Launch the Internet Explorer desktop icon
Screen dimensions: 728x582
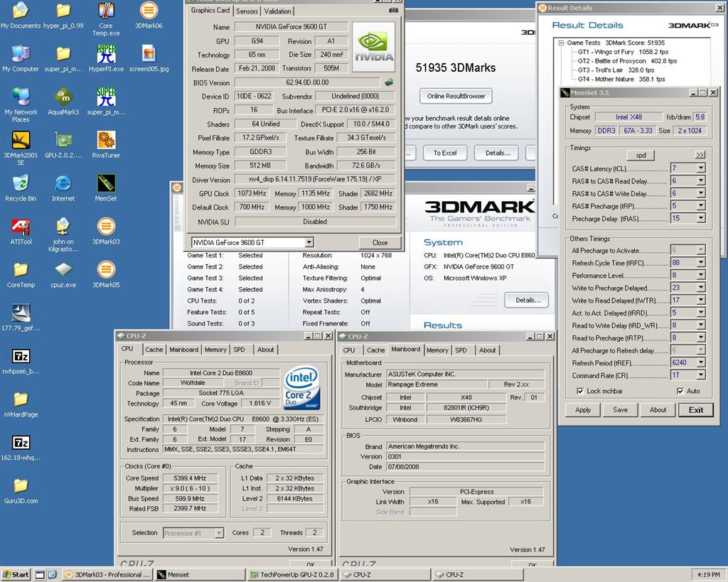(63, 188)
